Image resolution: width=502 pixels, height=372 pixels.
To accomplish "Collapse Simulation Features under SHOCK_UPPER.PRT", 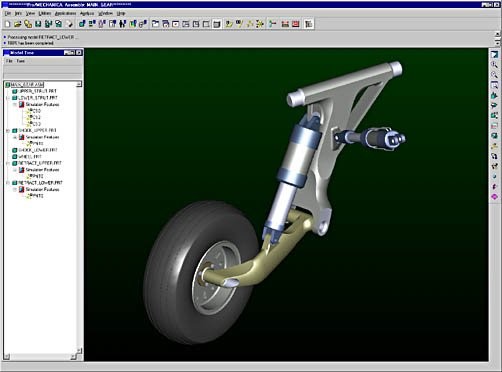I will coord(15,137).
